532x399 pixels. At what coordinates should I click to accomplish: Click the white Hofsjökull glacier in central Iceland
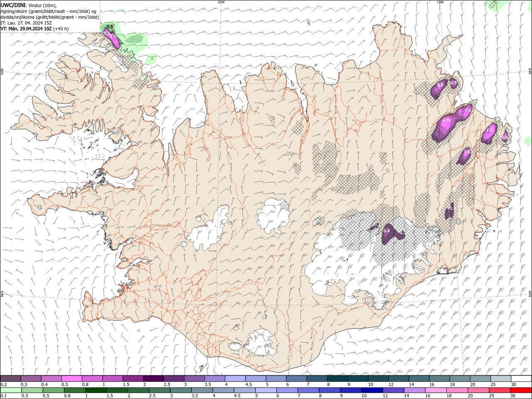273,216
